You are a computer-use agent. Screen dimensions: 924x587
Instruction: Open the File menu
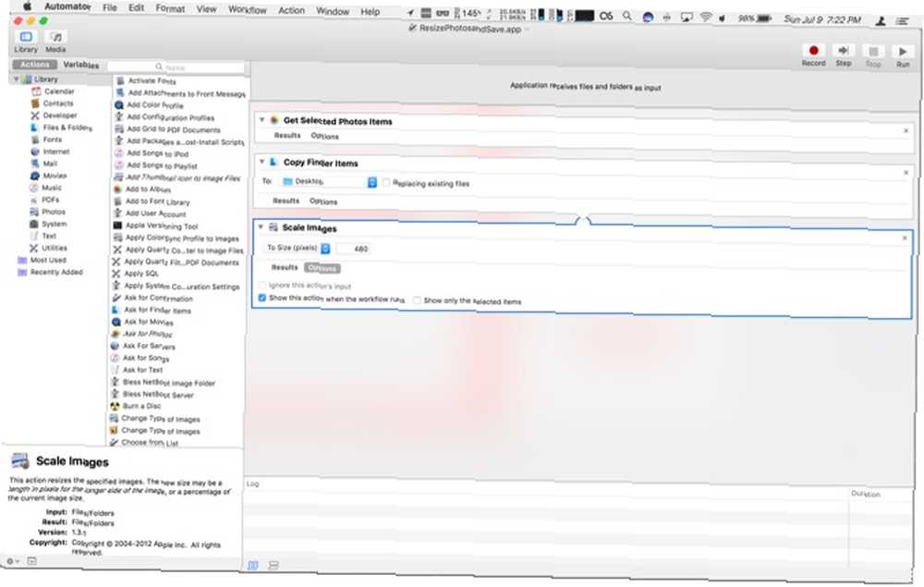110,7
